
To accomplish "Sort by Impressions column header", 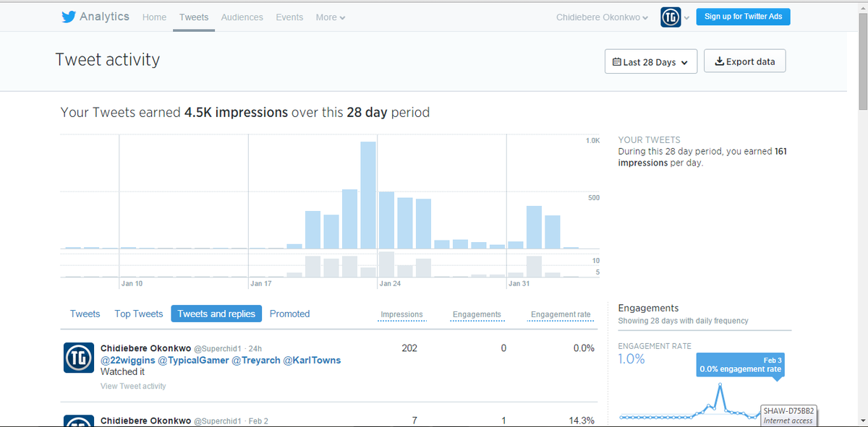I will (x=401, y=315).
